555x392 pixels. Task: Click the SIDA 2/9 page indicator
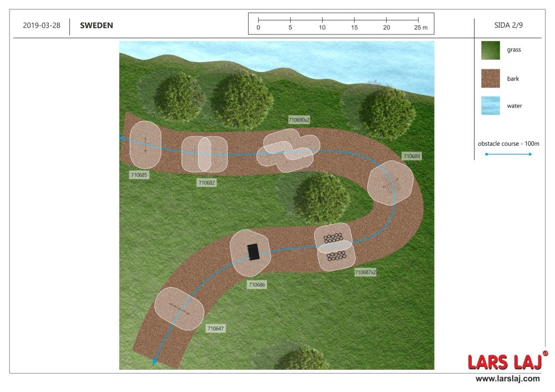tap(508, 26)
